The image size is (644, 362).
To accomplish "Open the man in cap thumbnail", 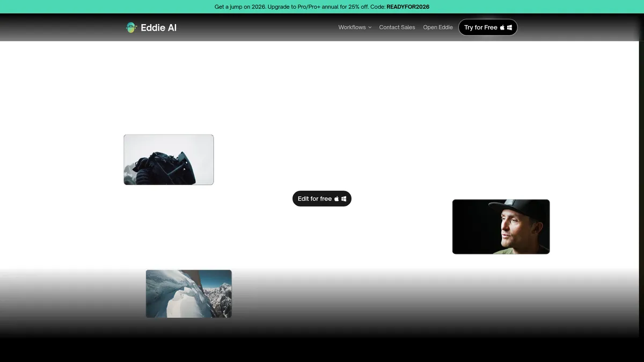I will click(x=501, y=226).
